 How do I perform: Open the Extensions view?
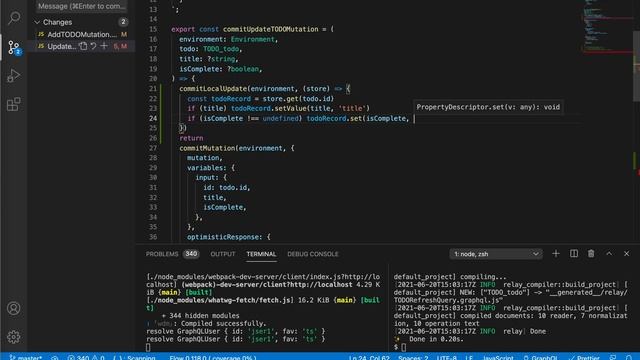[x=14, y=104]
